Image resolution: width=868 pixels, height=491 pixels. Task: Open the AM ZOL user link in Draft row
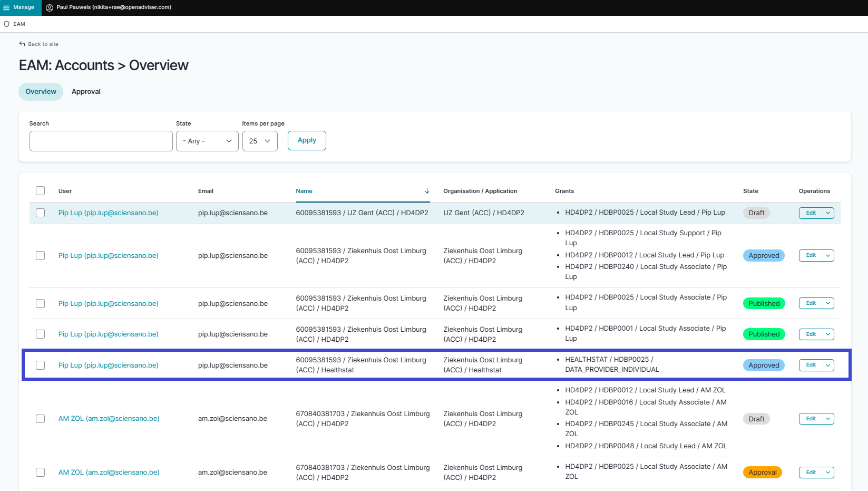click(109, 419)
